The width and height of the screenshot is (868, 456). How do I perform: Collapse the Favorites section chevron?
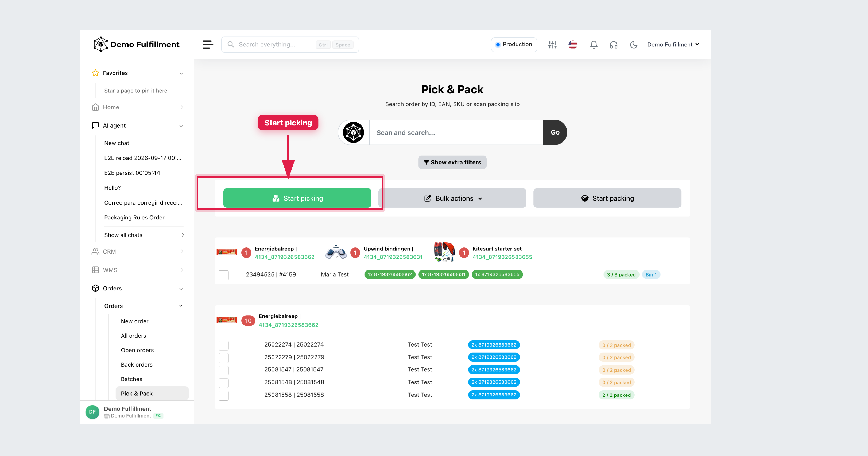pos(181,73)
